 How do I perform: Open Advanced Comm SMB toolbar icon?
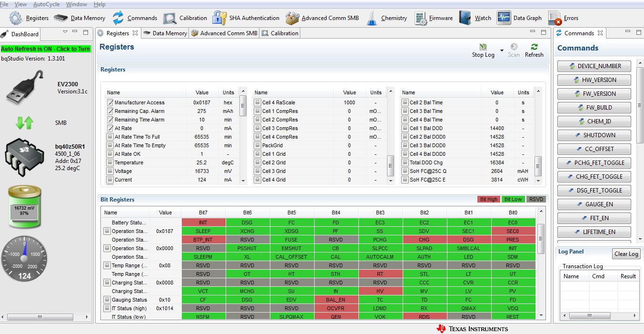(x=292, y=18)
